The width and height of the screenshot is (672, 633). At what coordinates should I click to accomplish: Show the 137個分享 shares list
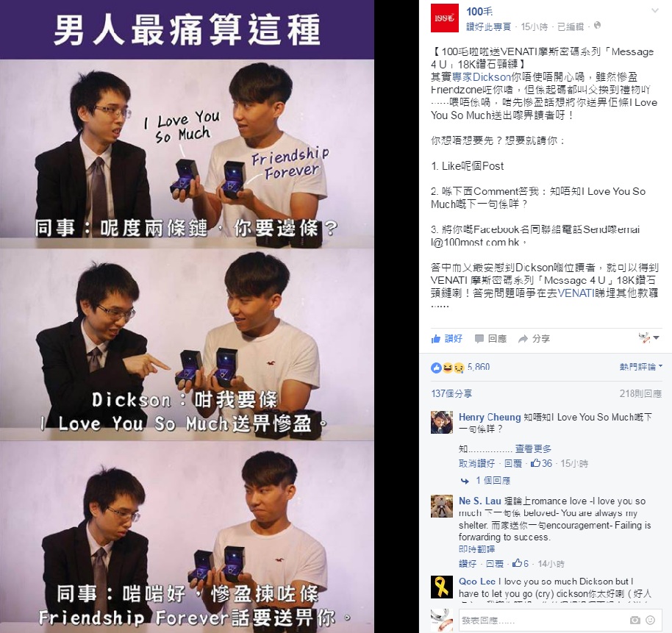tap(451, 393)
